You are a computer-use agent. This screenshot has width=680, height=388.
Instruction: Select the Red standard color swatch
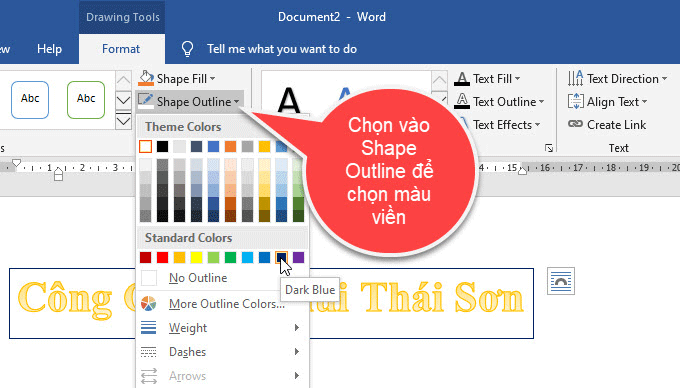(163, 258)
